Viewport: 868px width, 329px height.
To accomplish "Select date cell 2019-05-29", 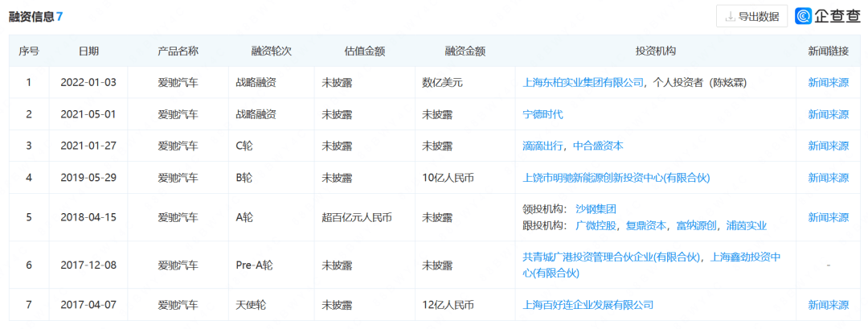I will click(x=88, y=178).
